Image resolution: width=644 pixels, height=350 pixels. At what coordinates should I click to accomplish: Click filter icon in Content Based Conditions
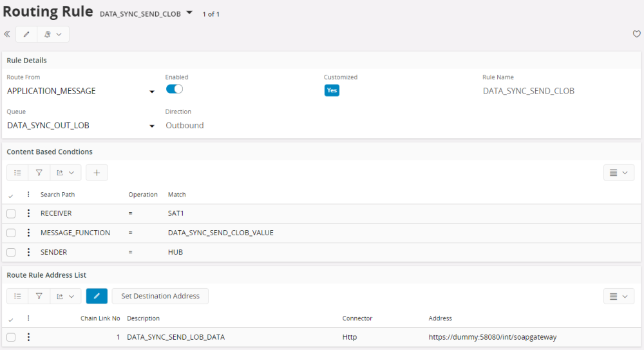[x=39, y=173]
